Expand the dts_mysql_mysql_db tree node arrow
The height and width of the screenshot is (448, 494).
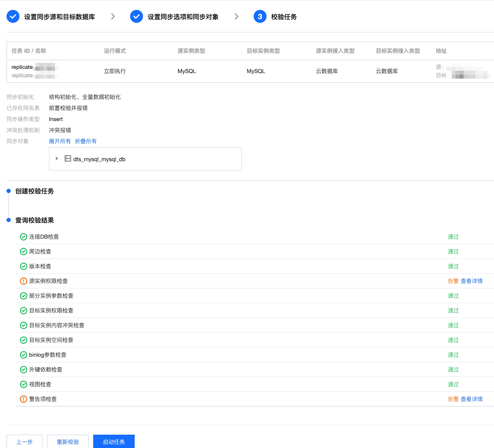click(x=57, y=159)
